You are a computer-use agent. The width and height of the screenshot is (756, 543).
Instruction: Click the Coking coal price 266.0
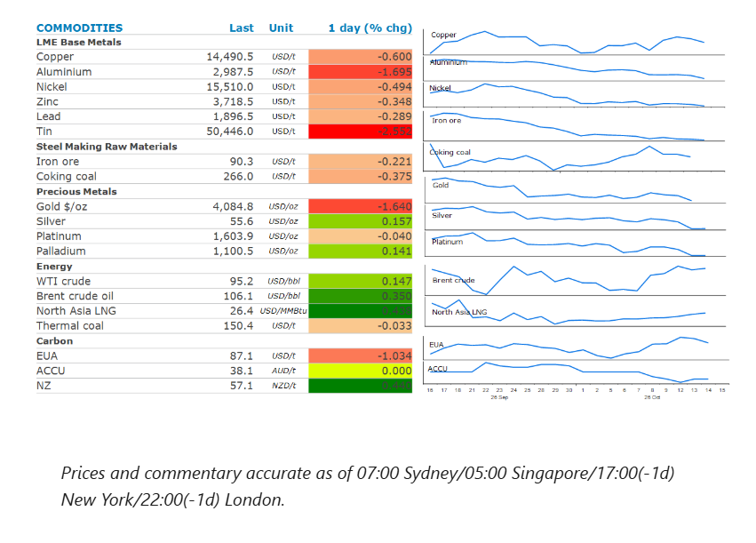[x=238, y=177]
